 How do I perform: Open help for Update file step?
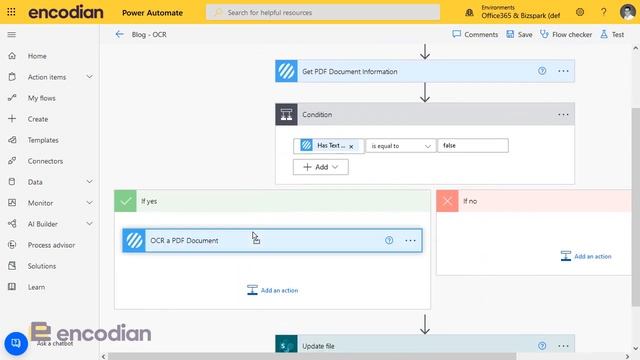click(x=542, y=346)
